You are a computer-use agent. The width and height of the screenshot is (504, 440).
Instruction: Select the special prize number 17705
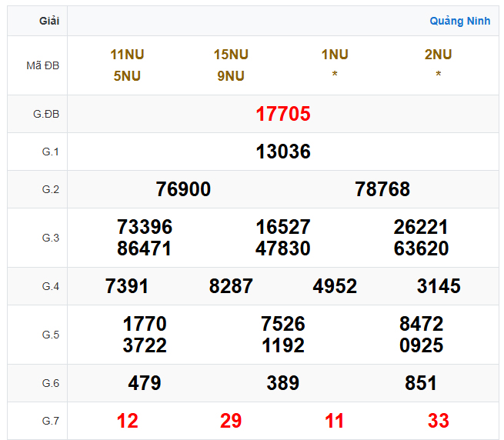pos(282,115)
